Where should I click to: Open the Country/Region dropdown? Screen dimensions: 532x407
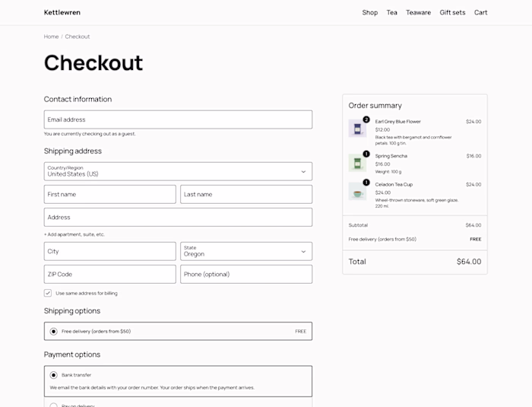[178, 171]
